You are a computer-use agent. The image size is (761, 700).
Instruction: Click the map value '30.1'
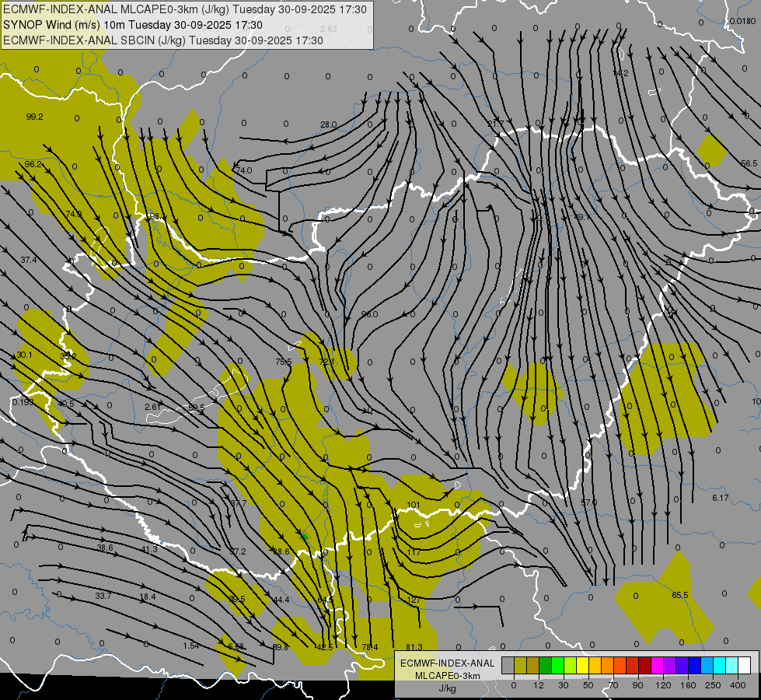[x=24, y=355]
